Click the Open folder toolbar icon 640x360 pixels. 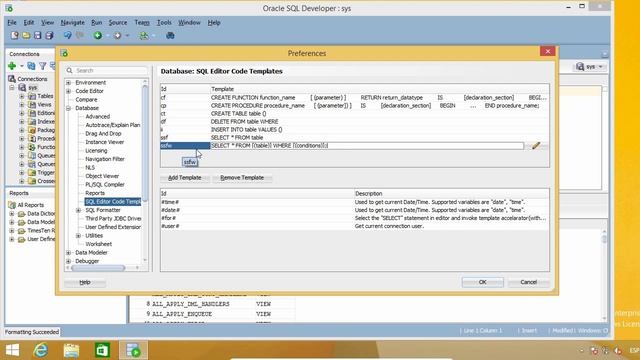click(26, 36)
